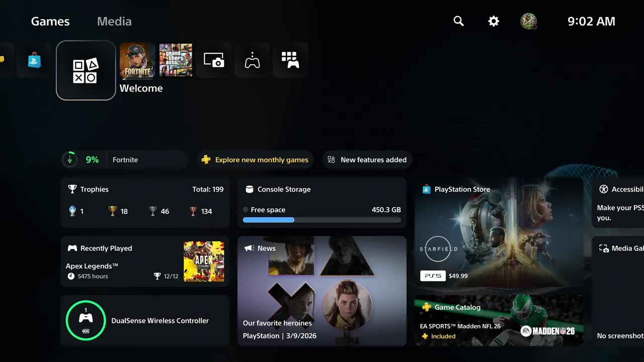Select the Games tab

point(50,22)
